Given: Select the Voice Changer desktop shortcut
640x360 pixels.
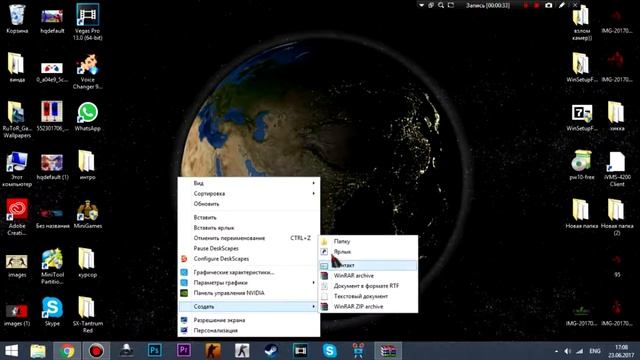Looking at the screenshot, I should pos(87,71).
